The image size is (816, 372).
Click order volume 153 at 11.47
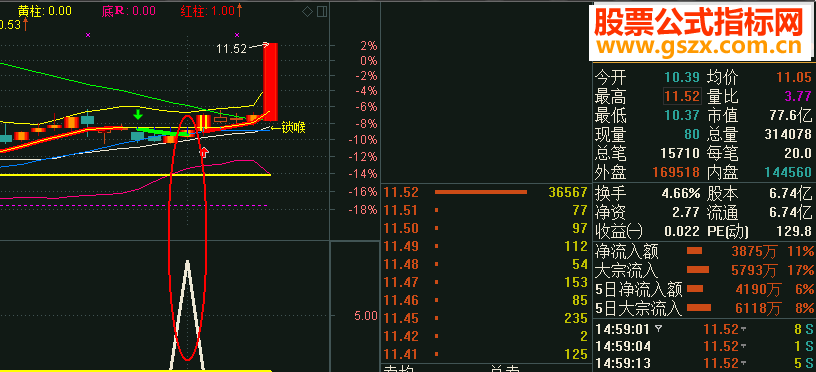pos(576,283)
